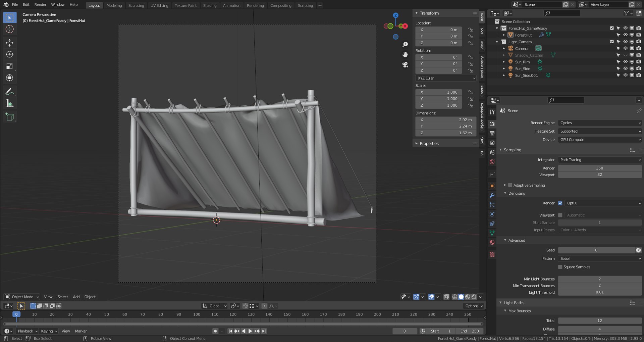Click the Options button in the viewport header
Viewport: 644px width, 342px height.
[474, 306]
